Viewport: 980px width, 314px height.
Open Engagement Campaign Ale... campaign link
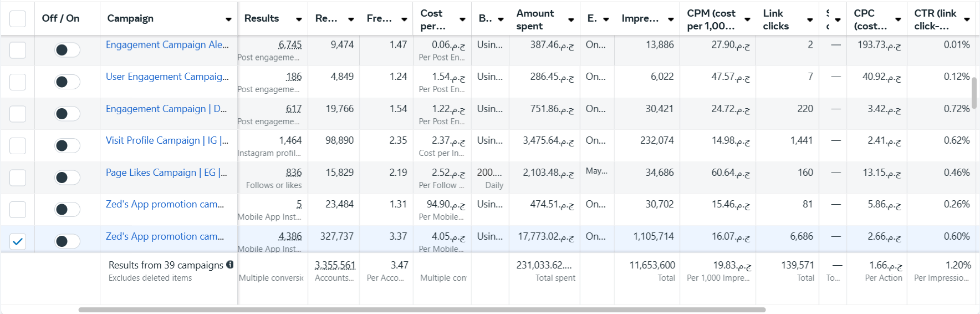[x=167, y=45]
